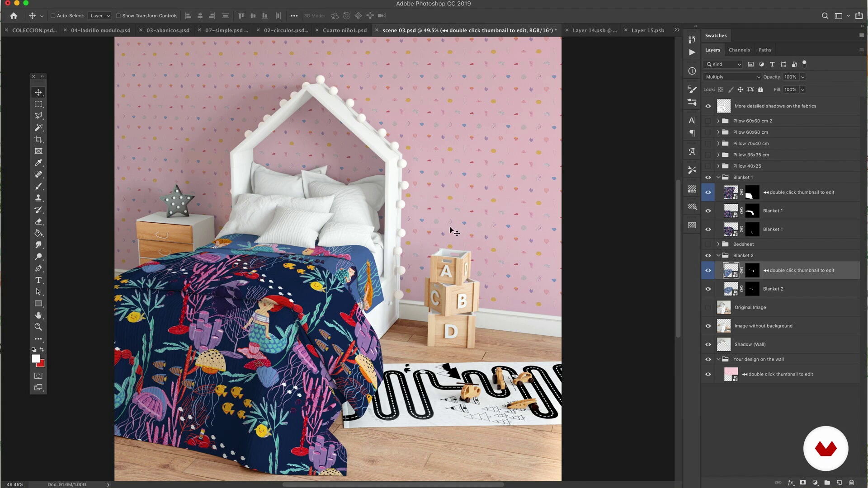Select the Brush tool
Screen dimensions: 868x488
38,187
